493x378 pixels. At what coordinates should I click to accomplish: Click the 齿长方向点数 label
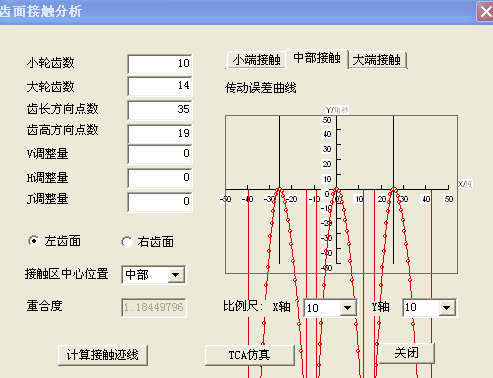(x=63, y=109)
